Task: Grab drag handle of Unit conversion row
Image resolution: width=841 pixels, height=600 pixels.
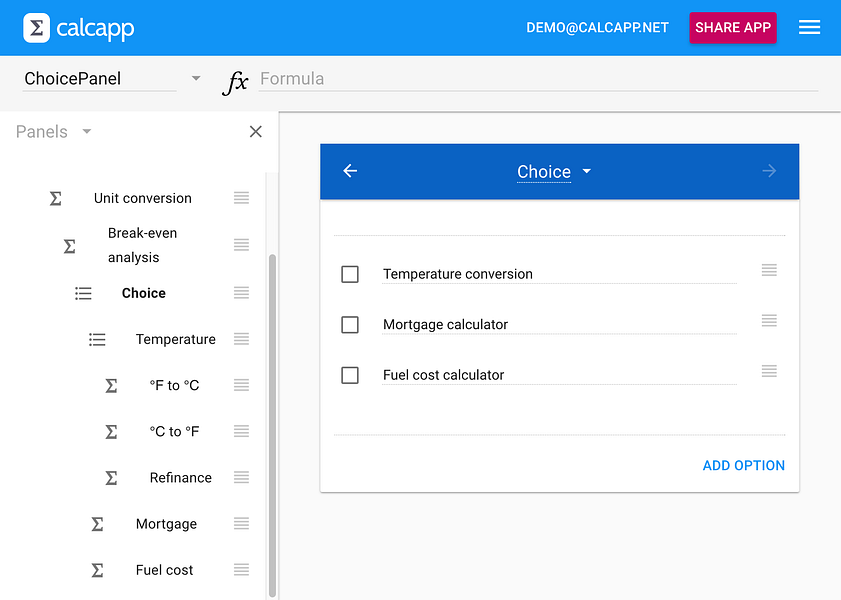Action: [241, 198]
